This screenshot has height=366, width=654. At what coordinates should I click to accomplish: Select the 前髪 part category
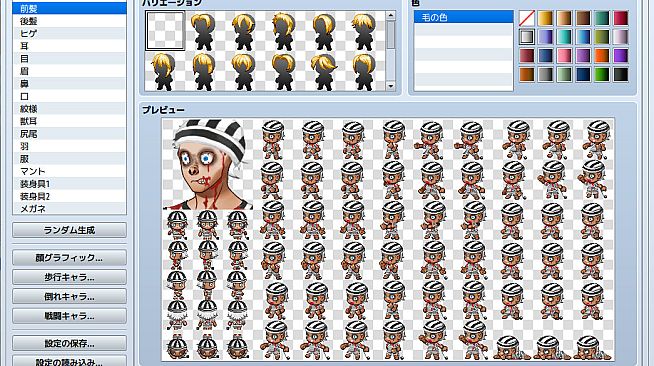(x=69, y=8)
